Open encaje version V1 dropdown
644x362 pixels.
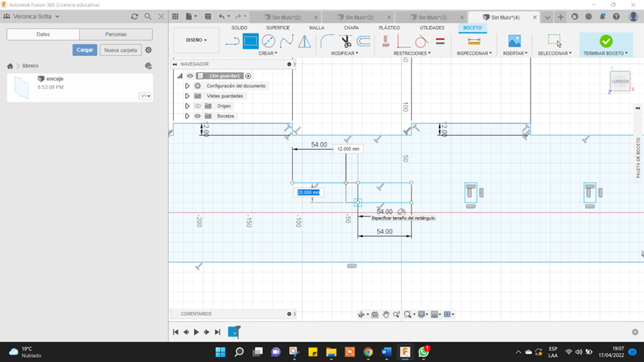145,96
